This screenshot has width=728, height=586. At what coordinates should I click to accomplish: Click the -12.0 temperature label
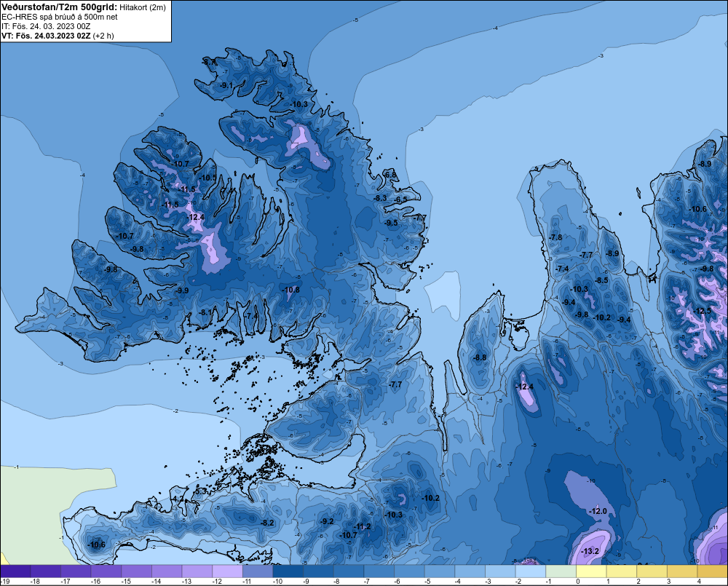point(598,511)
